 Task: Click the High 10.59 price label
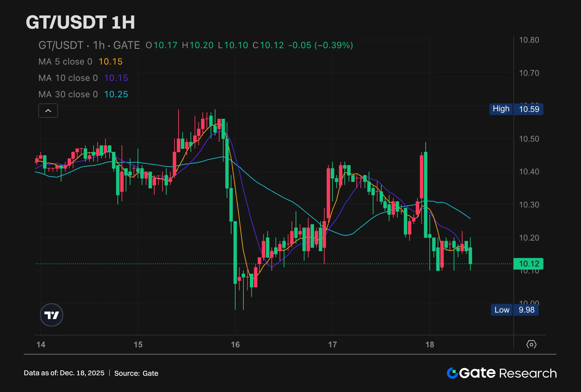(516, 109)
